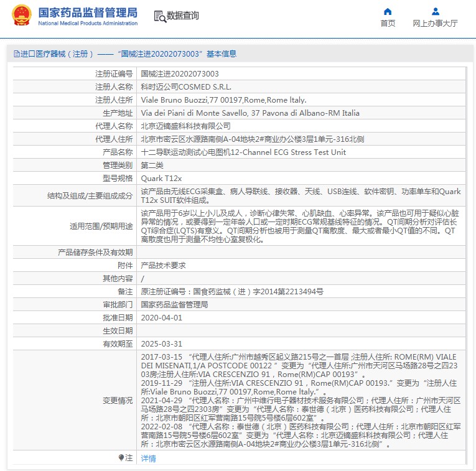
Task: Click the 备注 row label
Action: pyautogui.click(x=125, y=292)
